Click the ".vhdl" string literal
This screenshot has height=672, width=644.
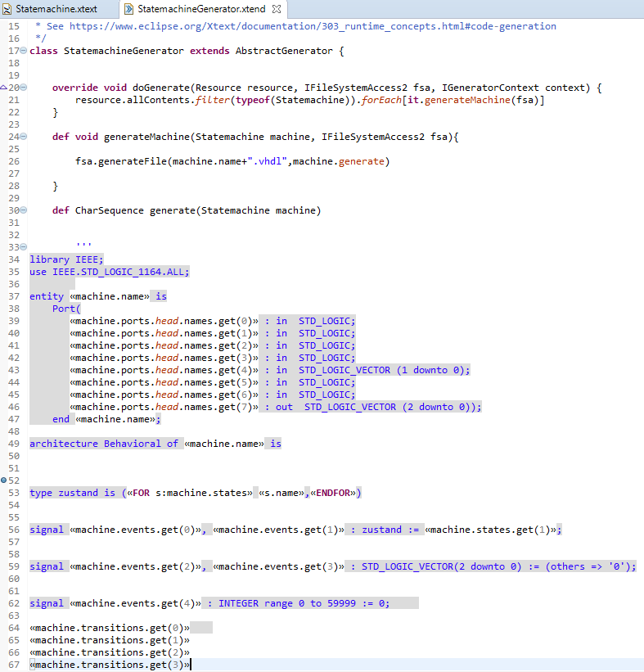point(267,161)
